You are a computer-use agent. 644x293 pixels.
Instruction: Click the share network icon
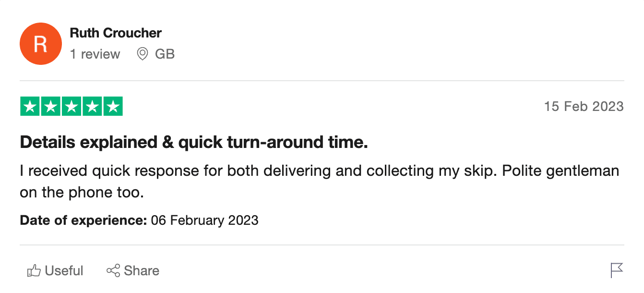pyautogui.click(x=113, y=271)
